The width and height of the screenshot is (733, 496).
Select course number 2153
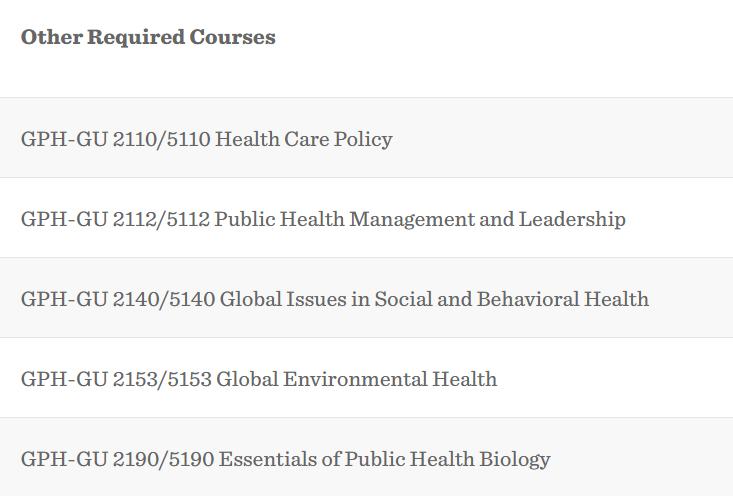(x=135, y=379)
